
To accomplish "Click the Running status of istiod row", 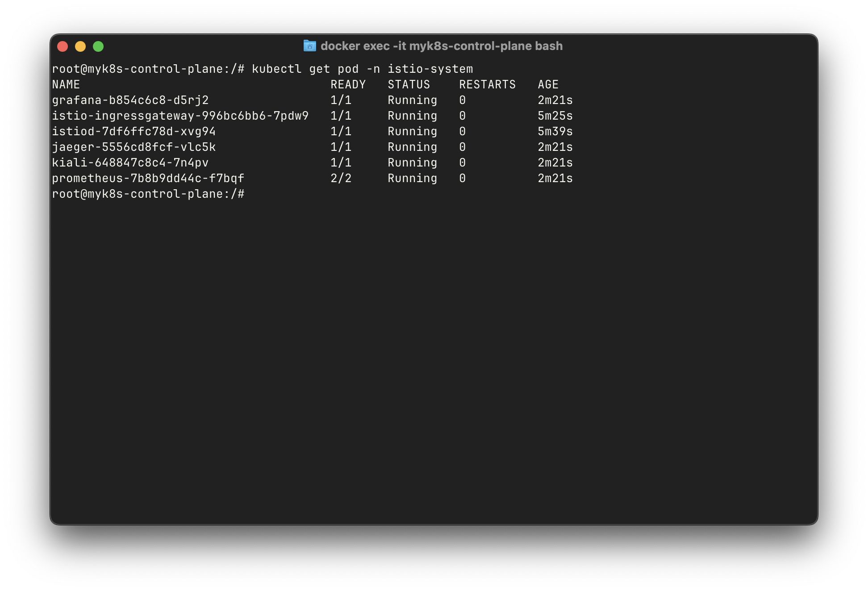I will pyautogui.click(x=413, y=132).
